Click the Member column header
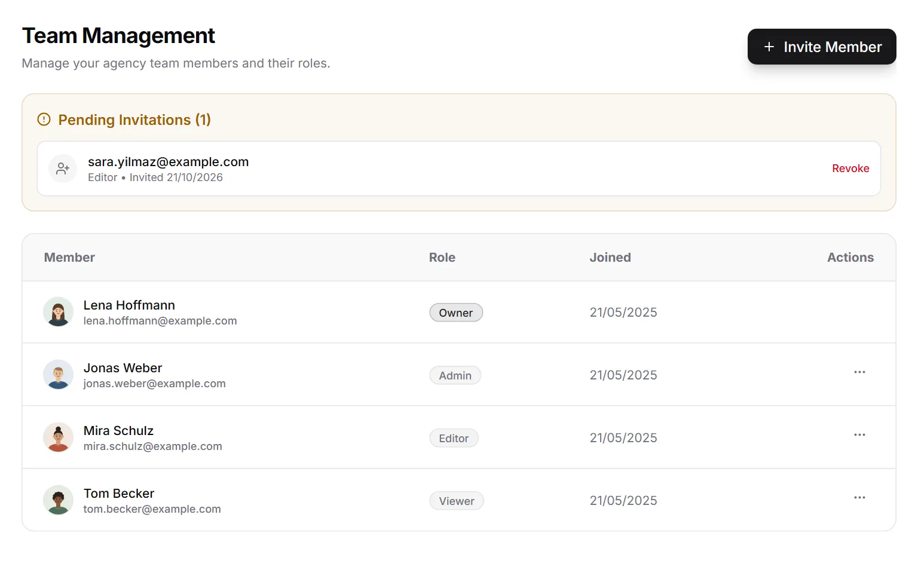Viewport: 918px width, 588px height. (x=69, y=258)
